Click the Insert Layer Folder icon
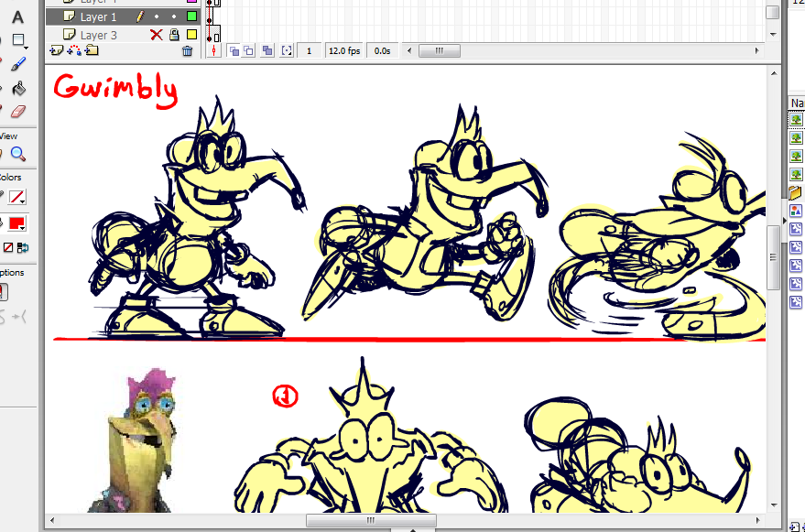 coord(92,50)
